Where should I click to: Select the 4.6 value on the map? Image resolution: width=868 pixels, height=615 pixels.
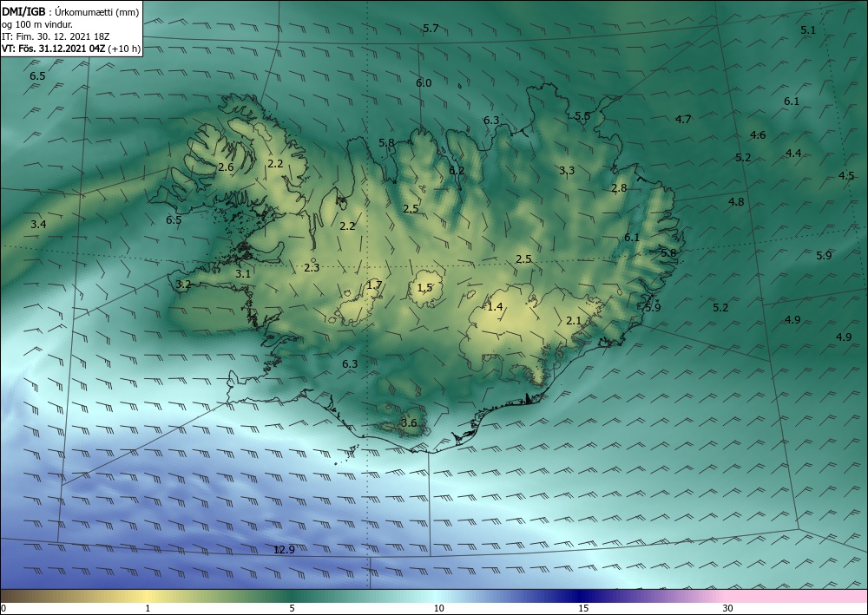(758, 135)
